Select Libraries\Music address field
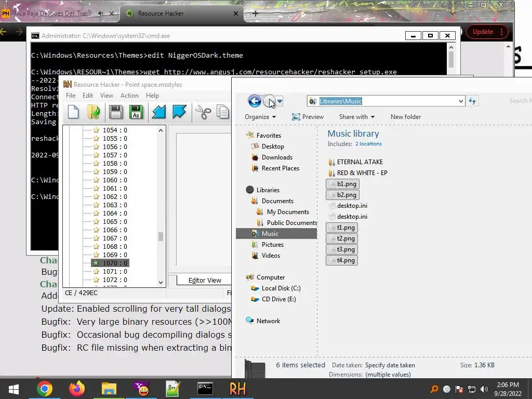Image resolution: width=532 pixels, height=399 pixels. pyautogui.click(x=386, y=101)
